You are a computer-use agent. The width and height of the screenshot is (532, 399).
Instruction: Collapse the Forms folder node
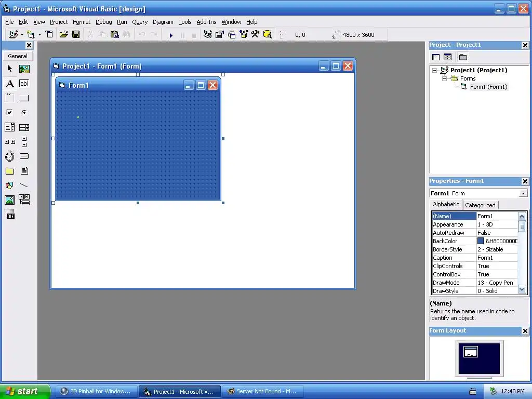pos(445,78)
